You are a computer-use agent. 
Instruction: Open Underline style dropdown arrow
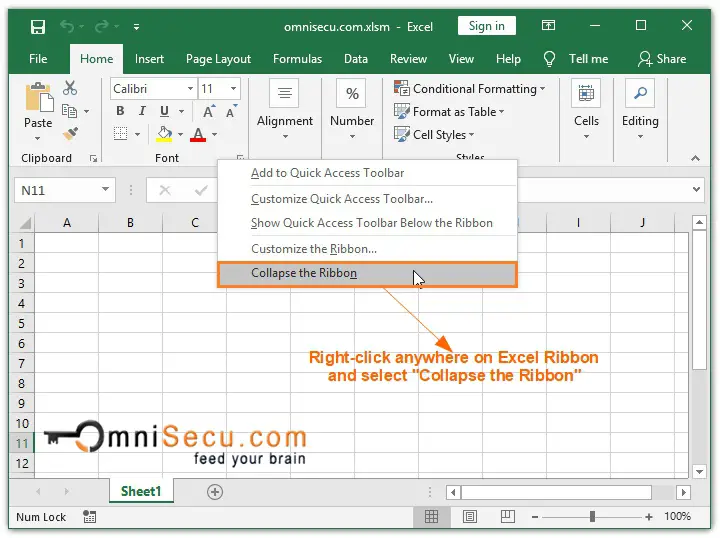pyautogui.click(x=181, y=112)
